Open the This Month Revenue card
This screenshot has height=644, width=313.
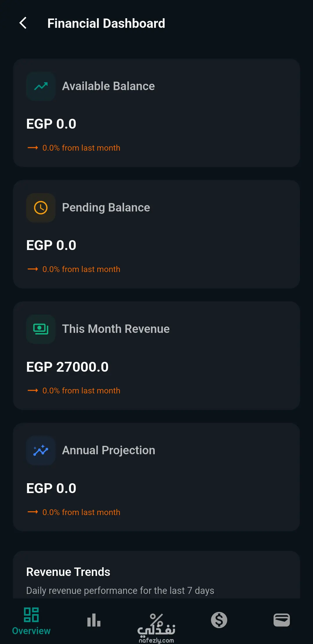pos(156,356)
